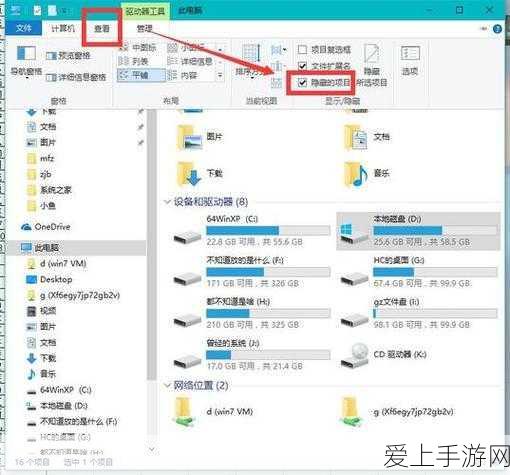Viewport: 510px width, 475px height.
Task: Open the mfz folder in the navigation pane
Action: [x=40, y=159]
